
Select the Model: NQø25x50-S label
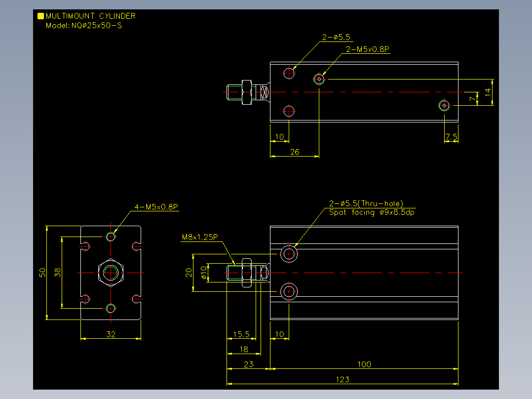tap(84, 26)
